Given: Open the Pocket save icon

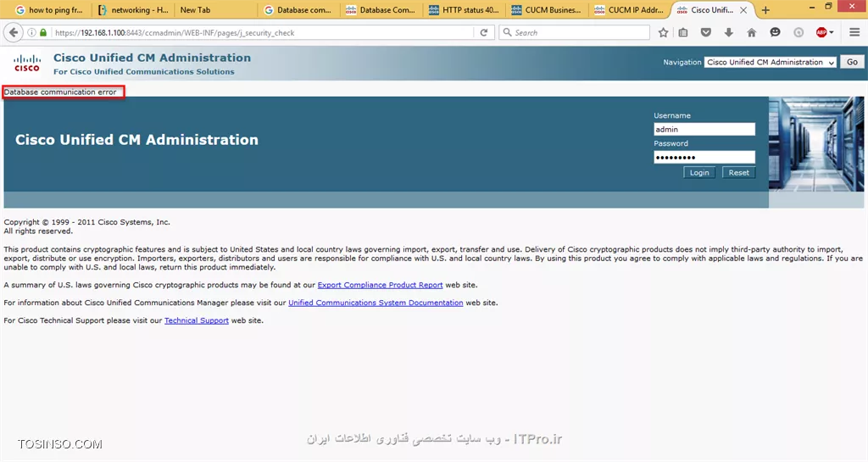Looking at the screenshot, I should click(x=706, y=33).
